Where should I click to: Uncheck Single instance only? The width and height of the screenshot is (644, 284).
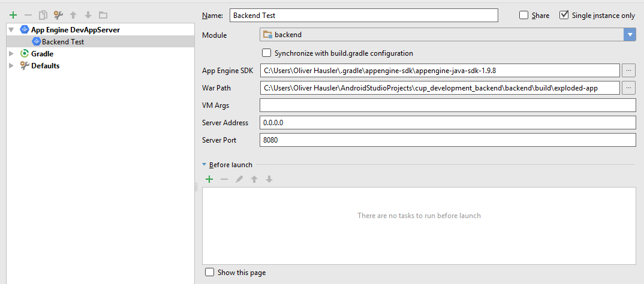click(564, 16)
